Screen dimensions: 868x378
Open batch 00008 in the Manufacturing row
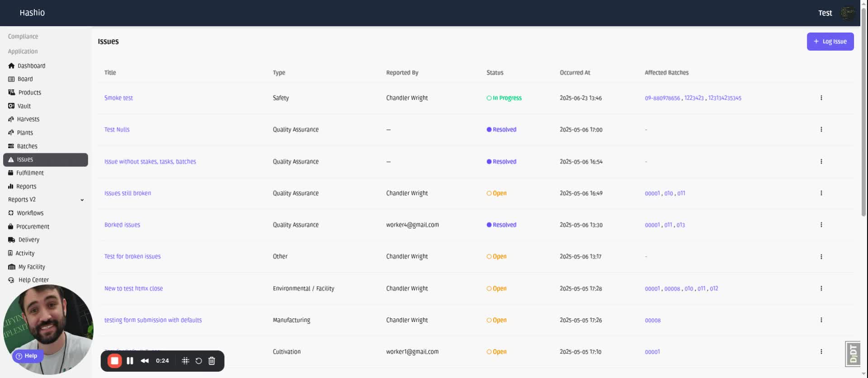pos(652,321)
